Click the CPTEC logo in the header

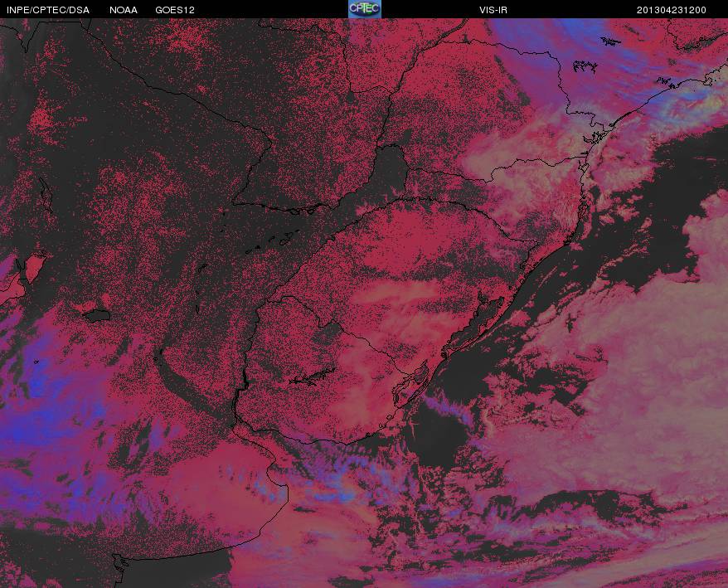(365, 9)
